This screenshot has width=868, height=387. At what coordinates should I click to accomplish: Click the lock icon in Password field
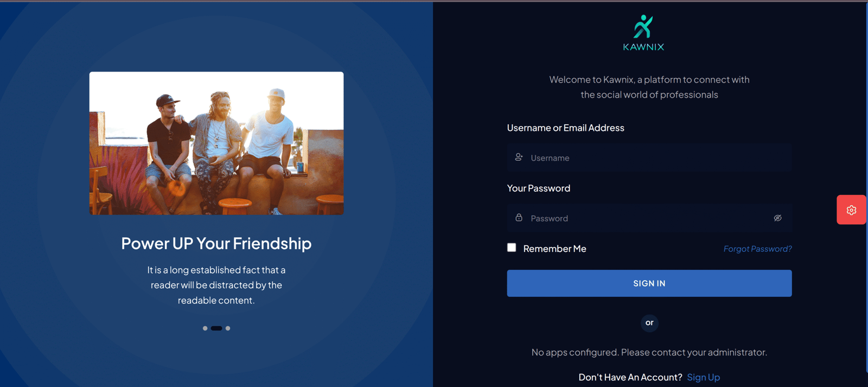pos(519,218)
